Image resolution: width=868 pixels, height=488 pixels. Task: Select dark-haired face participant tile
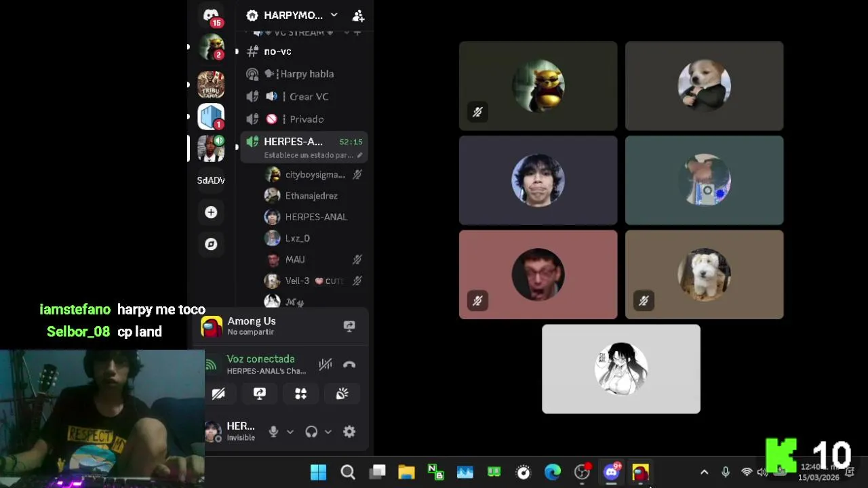click(x=538, y=180)
